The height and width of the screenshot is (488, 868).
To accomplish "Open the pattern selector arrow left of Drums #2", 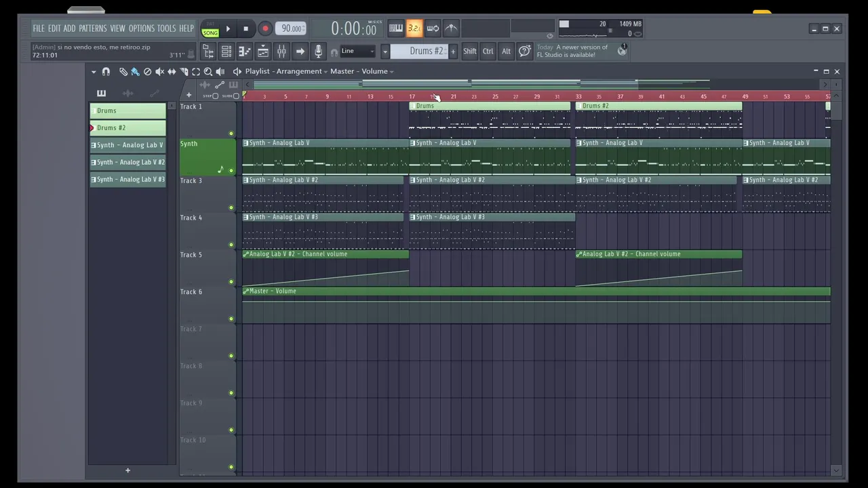I will click(x=385, y=52).
